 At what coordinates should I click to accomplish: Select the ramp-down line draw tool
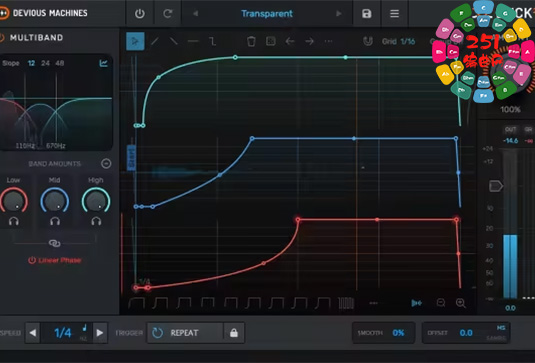click(x=174, y=41)
